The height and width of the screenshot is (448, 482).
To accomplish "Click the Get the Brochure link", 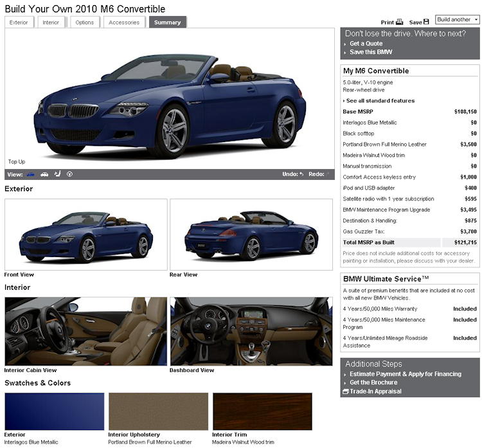I will point(373,382).
